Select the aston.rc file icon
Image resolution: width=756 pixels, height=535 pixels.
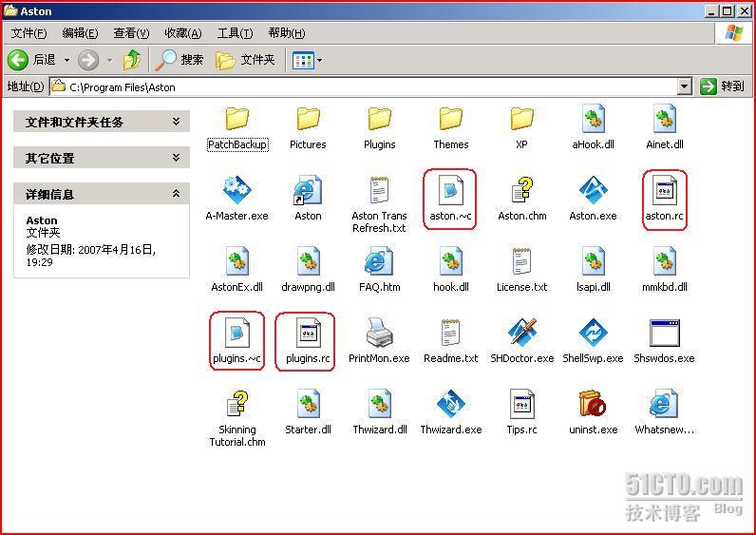(665, 190)
